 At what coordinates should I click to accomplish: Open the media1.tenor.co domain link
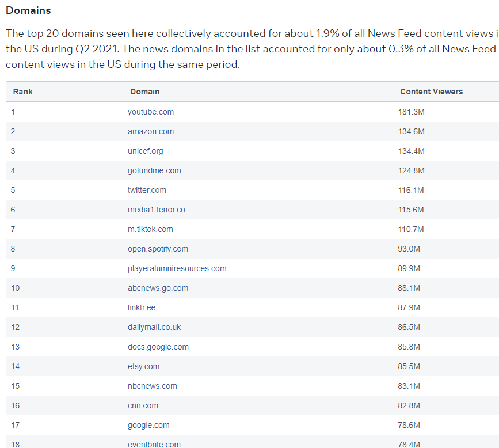[156, 210]
